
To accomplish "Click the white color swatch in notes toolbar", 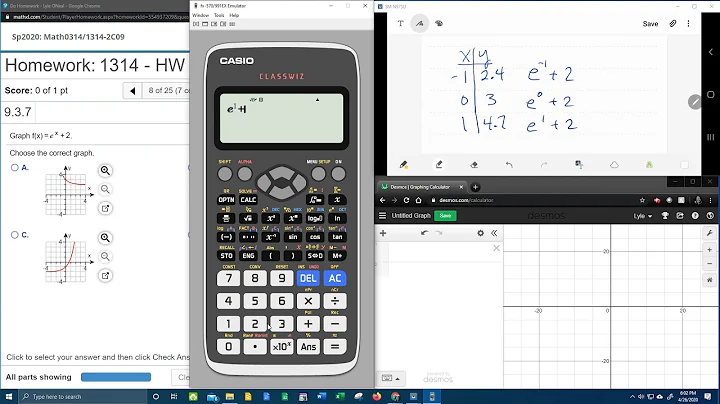I will [684, 165].
